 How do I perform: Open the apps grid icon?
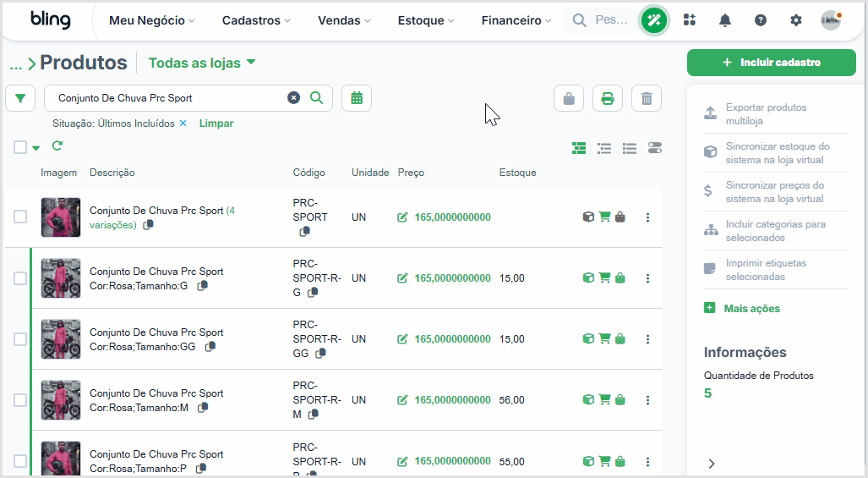tap(689, 20)
